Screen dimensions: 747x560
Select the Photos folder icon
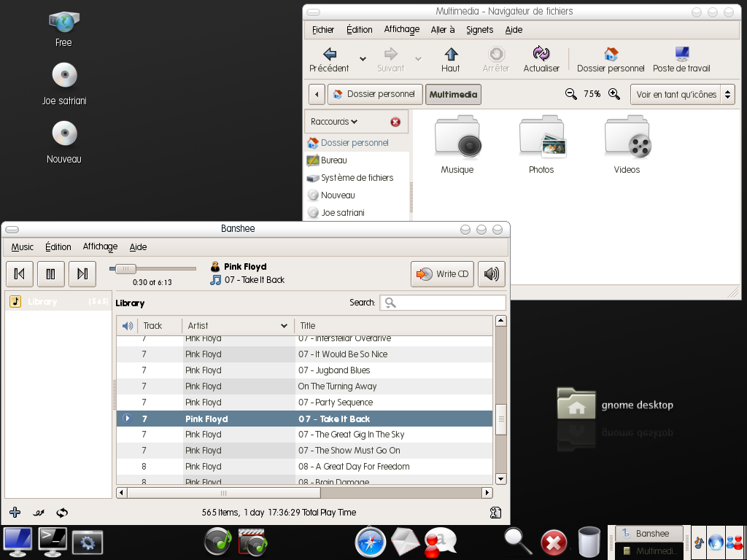[542, 144]
